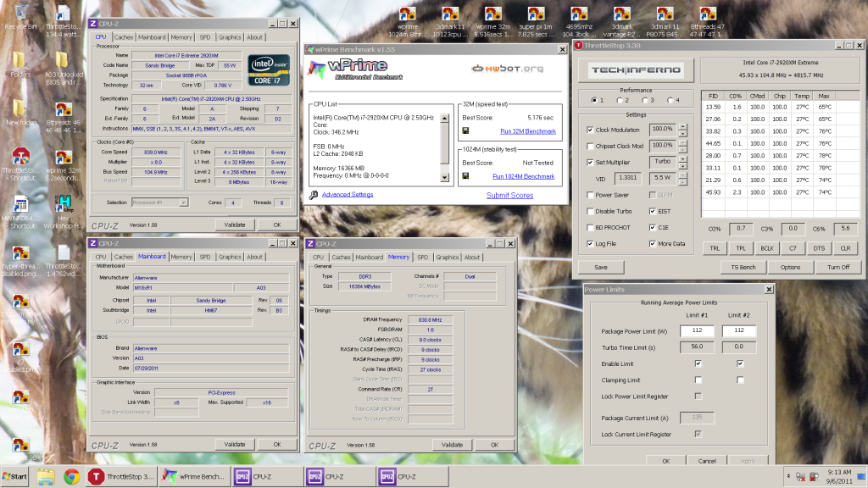
Task: Click the save icon under wPrime 1024M score
Action: (465, 176)
